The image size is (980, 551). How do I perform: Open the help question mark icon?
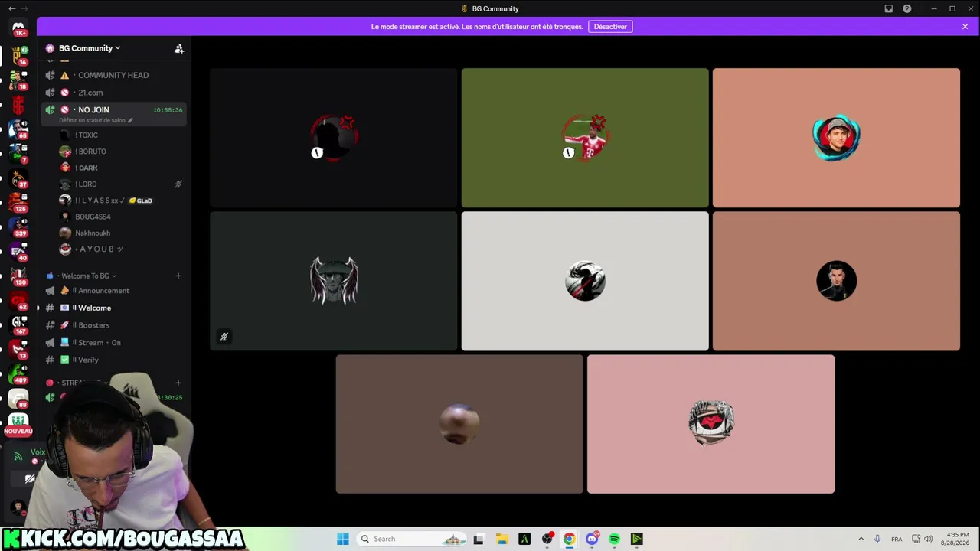(x=907, y=8)
